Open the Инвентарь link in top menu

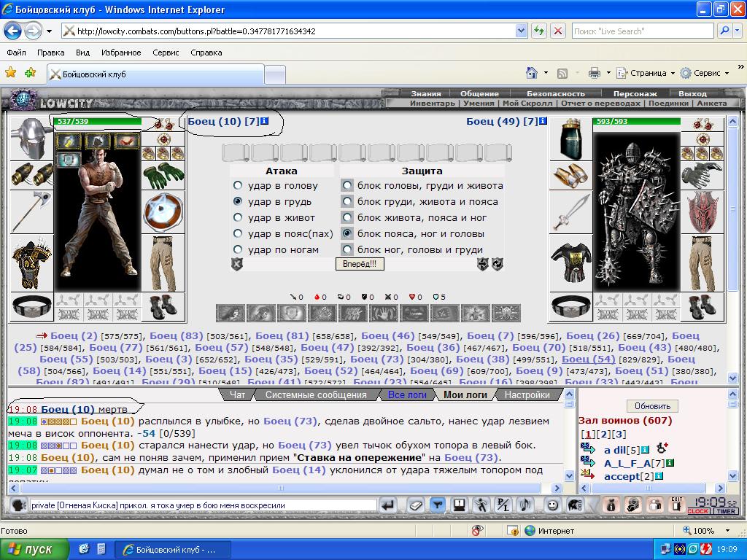pyautogui.click(x=432, y=104)
